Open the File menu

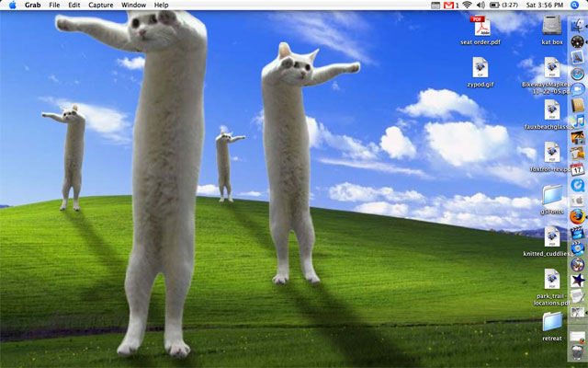pyautogui.click(x=54, y=5)
